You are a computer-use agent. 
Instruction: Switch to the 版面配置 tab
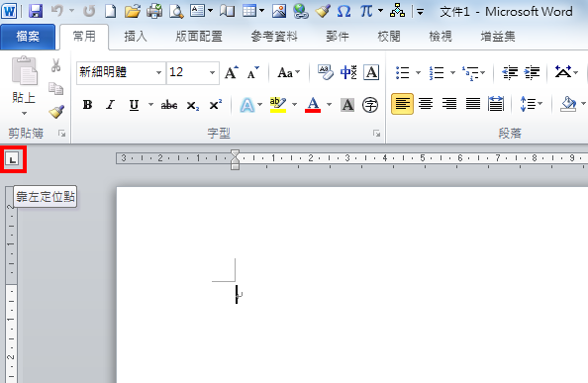pos(199,37)
